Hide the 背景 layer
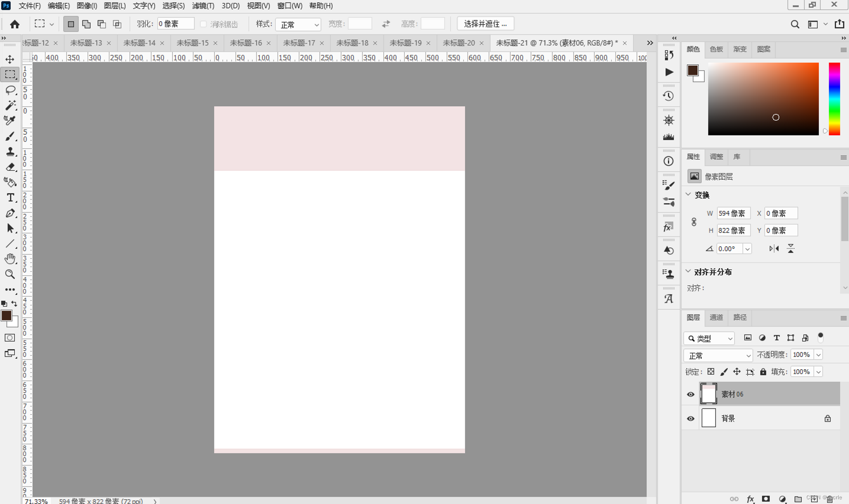The height and width of the screenshot is (504, 849). (x=690, y=418)
